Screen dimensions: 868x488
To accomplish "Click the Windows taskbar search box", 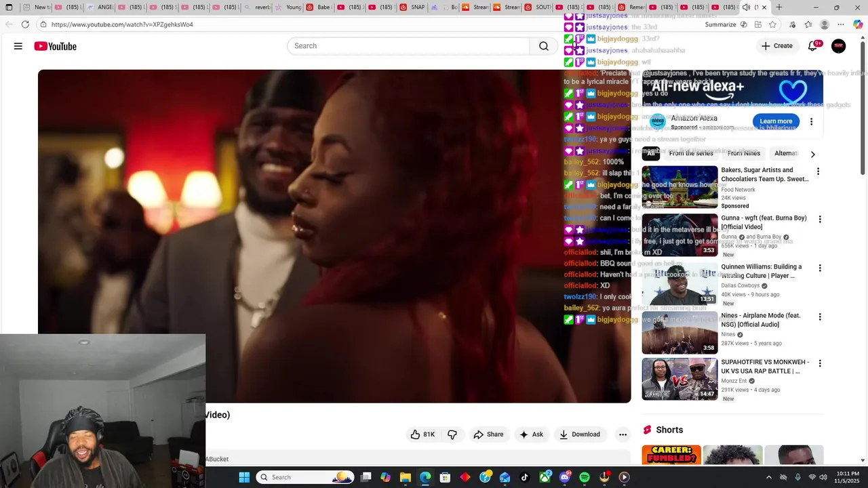I will pos(305,477).
